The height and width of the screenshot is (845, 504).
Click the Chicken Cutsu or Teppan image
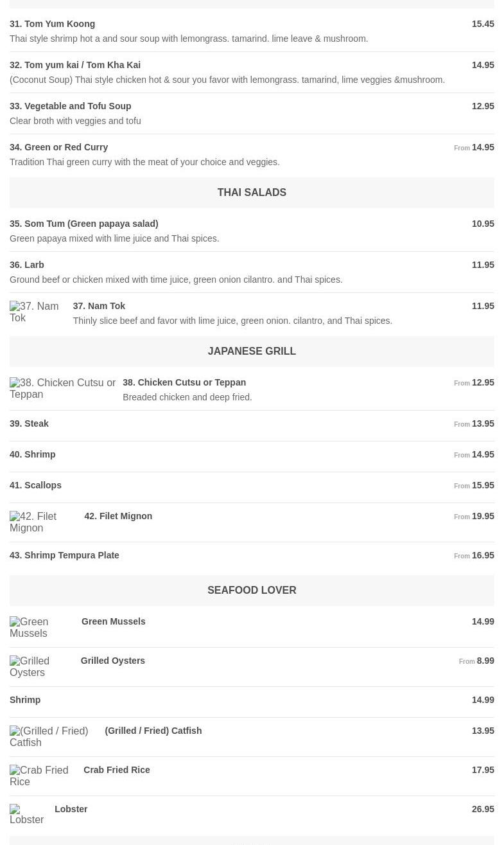click(x=62, y=389)
